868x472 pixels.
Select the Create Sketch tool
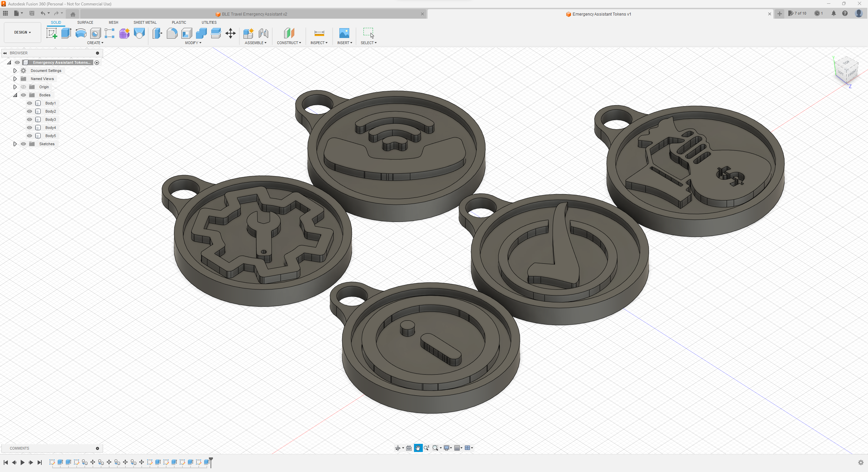point(52,33)
